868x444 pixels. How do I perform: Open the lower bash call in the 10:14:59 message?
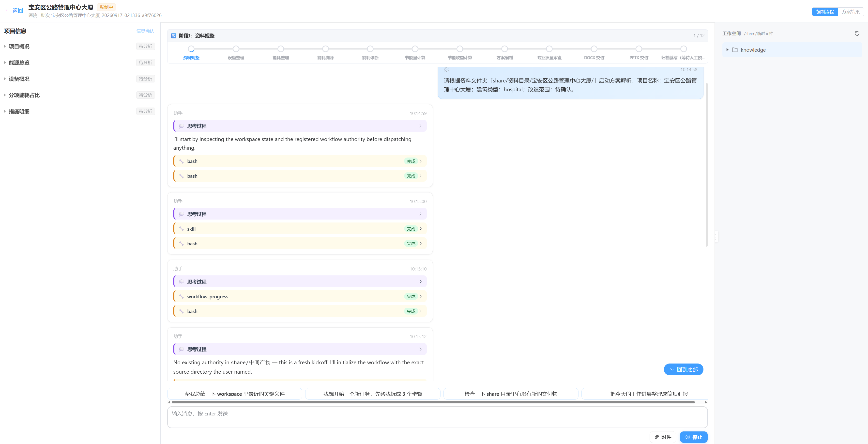pyautogui.click(x=300, y=176)
